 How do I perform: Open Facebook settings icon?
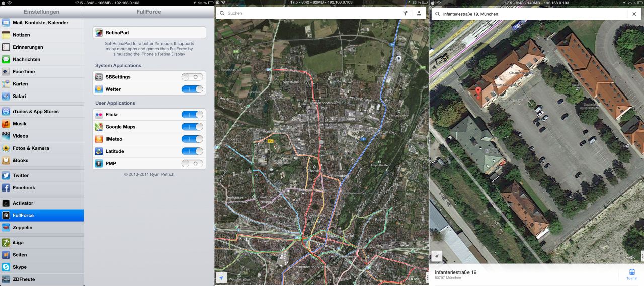pyautogui.click(x=6, y=188)
